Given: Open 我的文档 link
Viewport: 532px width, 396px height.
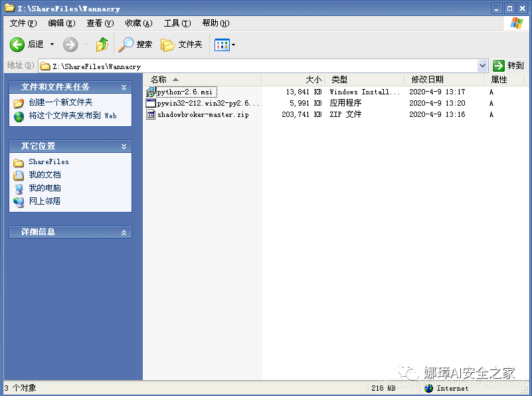Looking at the screenshot, I should pos(44,175).
